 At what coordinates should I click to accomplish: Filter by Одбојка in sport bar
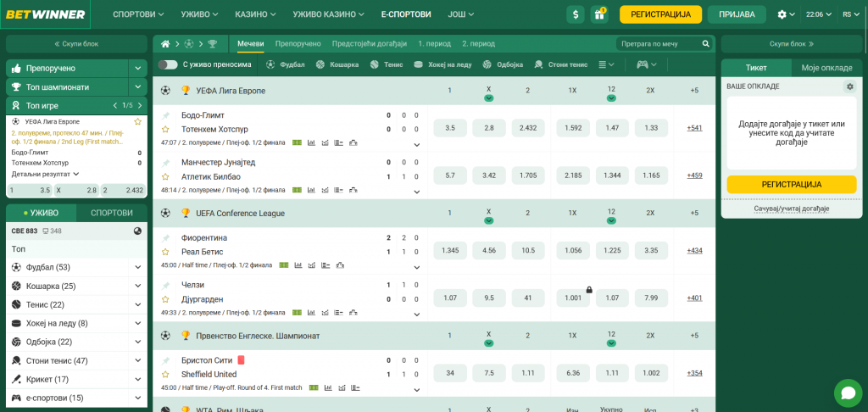click(503, 64)
